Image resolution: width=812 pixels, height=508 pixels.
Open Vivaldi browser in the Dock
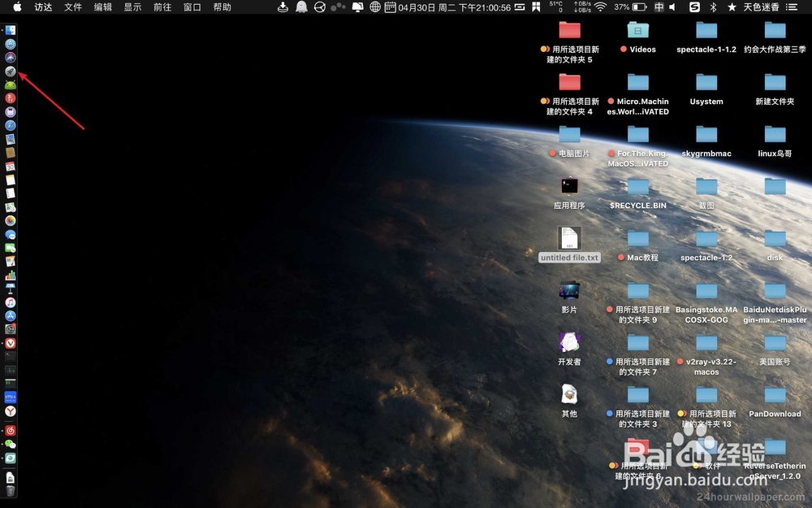[x=11, y=343]
